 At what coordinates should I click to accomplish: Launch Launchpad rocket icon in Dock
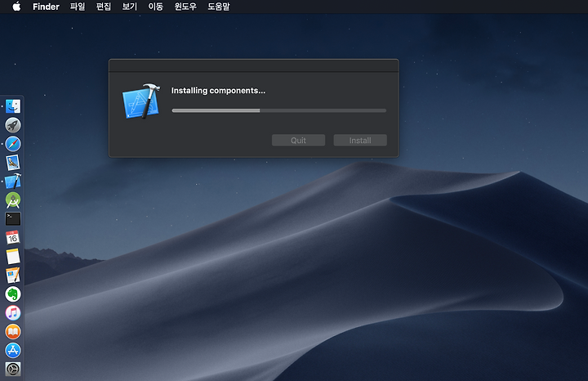[13, 125]
